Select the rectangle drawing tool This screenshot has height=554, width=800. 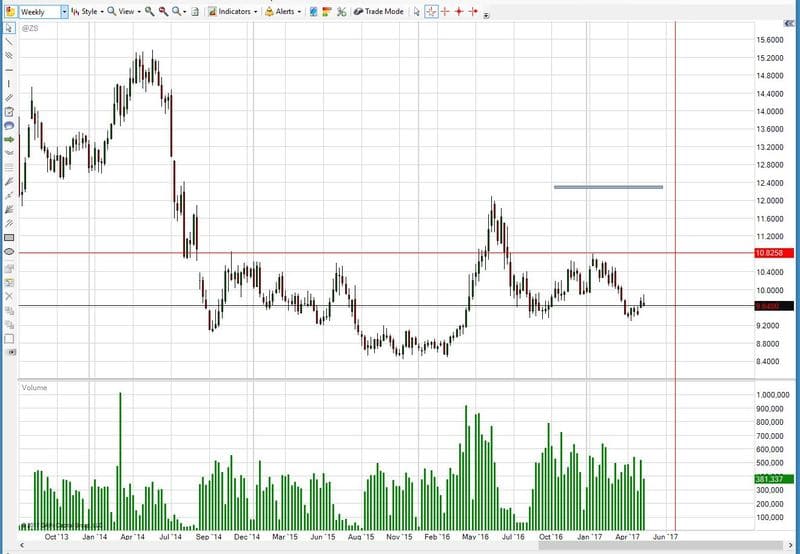[x=9, y=238]
